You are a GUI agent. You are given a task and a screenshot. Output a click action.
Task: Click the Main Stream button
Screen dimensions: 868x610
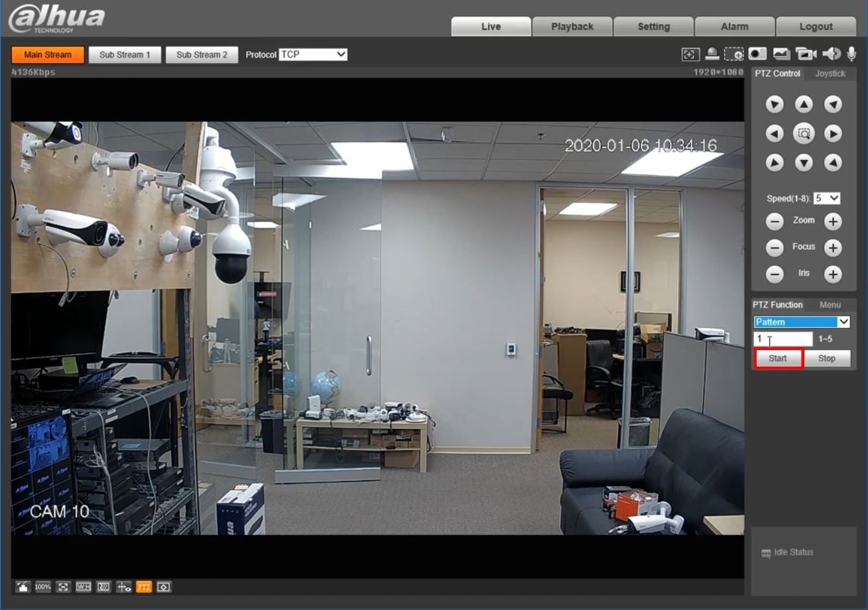click(x=48, y=55)
